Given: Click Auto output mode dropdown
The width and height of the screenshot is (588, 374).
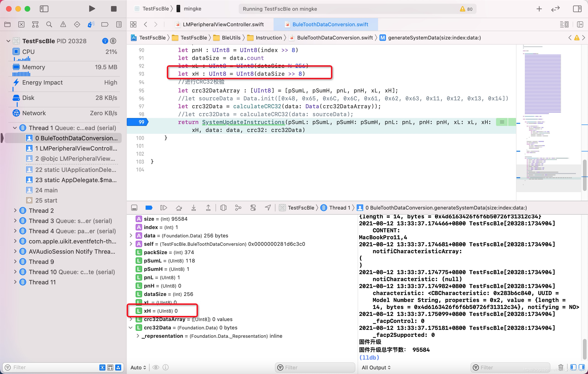Looking at the screenshot, I should tap(138, 367).
